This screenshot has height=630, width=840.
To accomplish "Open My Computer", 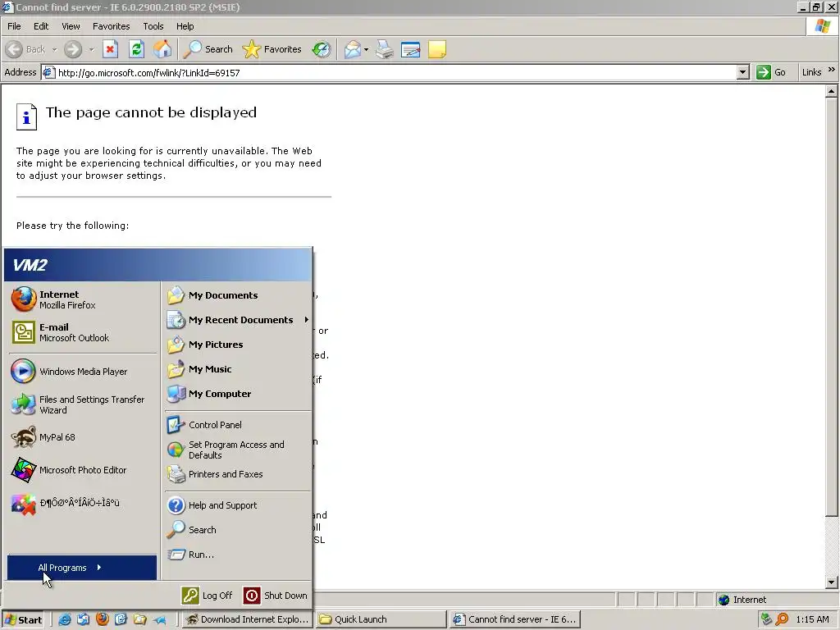I will pyautogui.click(x=238, y=394).
